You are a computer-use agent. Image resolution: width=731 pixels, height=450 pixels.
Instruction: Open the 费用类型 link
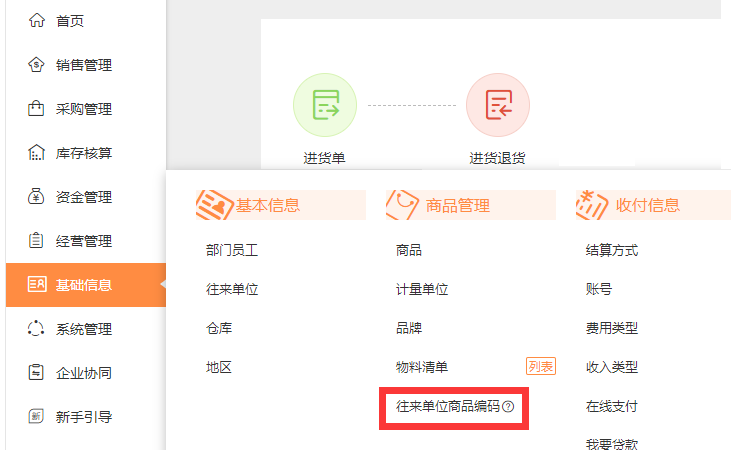click(x=612, y=328)
